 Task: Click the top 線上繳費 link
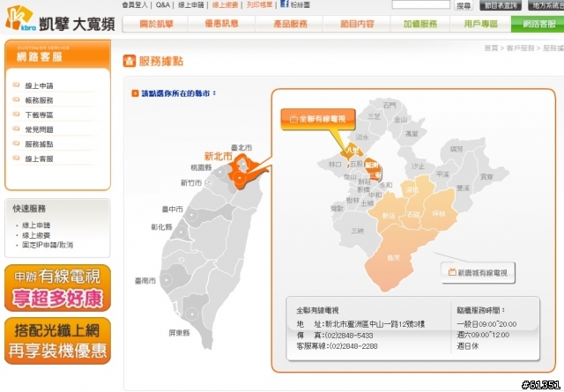225,4
